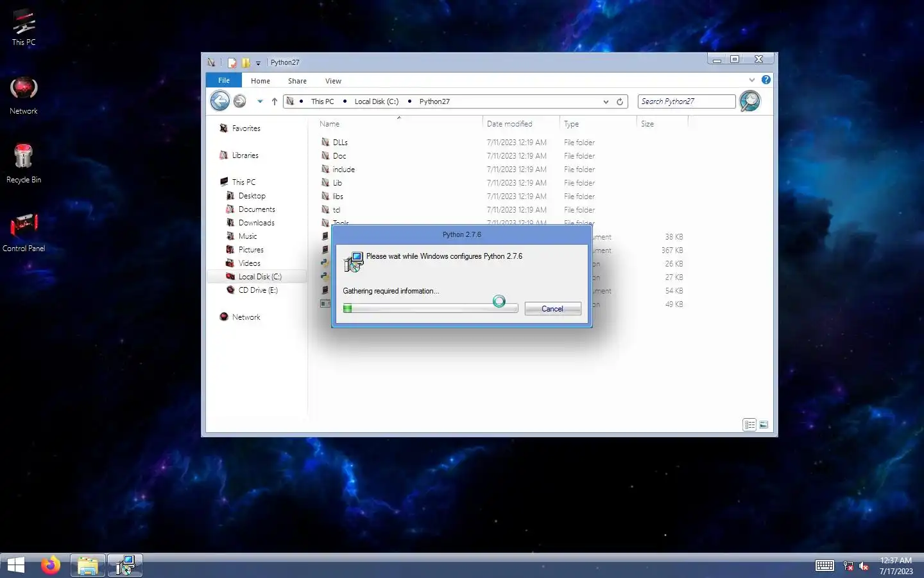Open Desktop in the navigation pane
This screenshot has width=924, height=578.
click(x=252, y=196)
